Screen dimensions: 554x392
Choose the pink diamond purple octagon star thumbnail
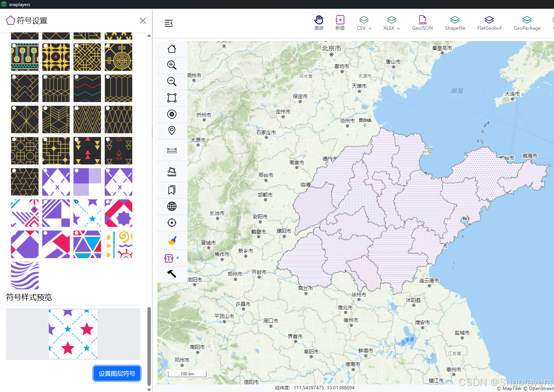click(x=118, y=213)
